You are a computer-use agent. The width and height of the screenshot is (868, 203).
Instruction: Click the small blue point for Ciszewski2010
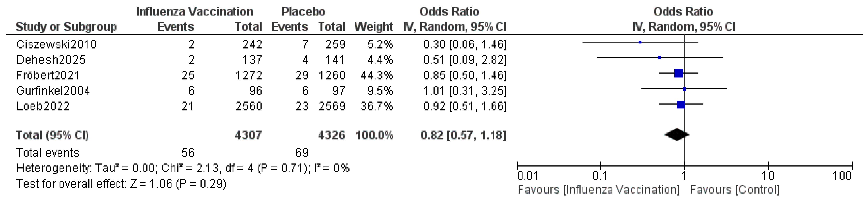[640, 42]
